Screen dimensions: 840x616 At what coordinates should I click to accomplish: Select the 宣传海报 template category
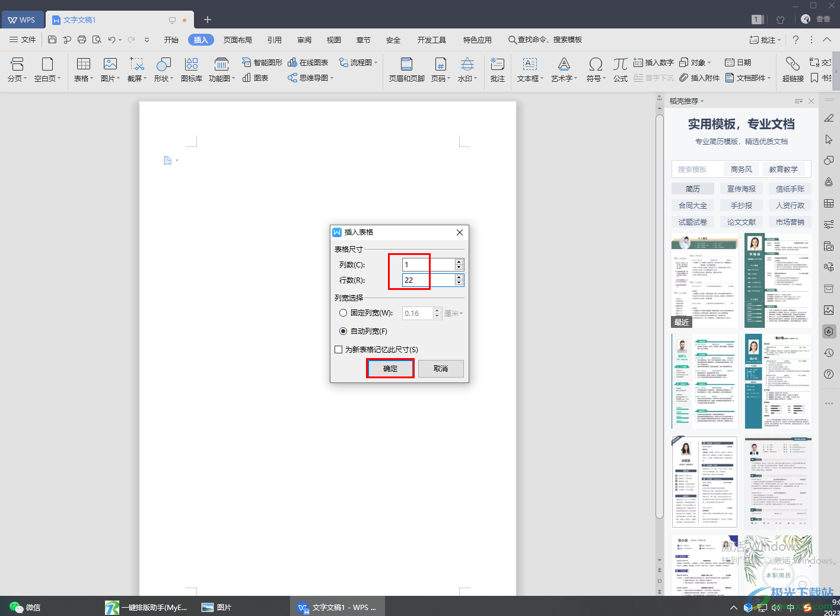pyautogui.click(x=742, y=189)
